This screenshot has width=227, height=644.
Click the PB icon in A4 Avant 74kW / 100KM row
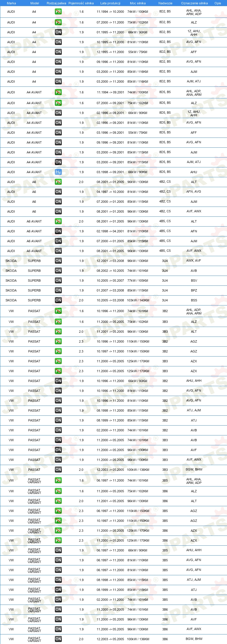[58, 92]
